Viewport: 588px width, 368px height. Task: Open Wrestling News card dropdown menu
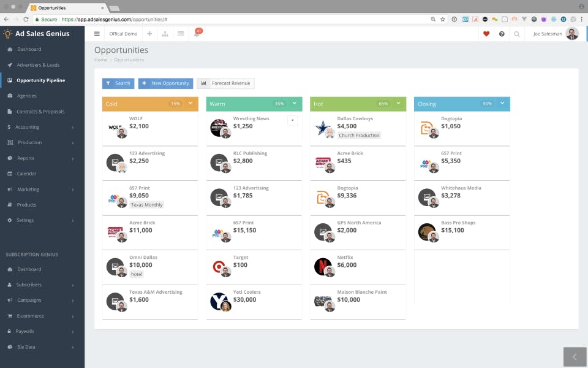[293, 120]
